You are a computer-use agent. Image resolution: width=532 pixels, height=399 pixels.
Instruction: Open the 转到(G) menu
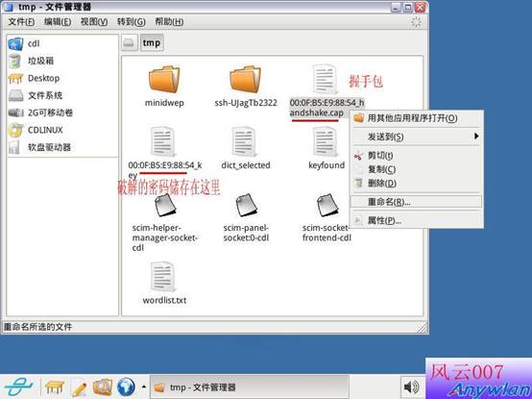(x=131, y=22)
